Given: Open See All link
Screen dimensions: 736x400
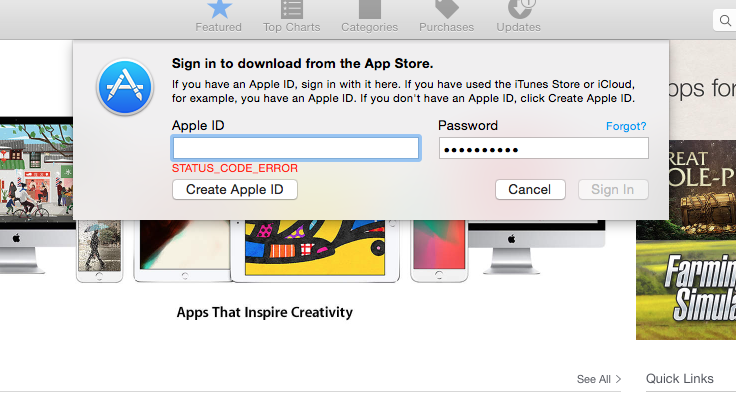Looking at the screenshot, I should tap(598, 379).
